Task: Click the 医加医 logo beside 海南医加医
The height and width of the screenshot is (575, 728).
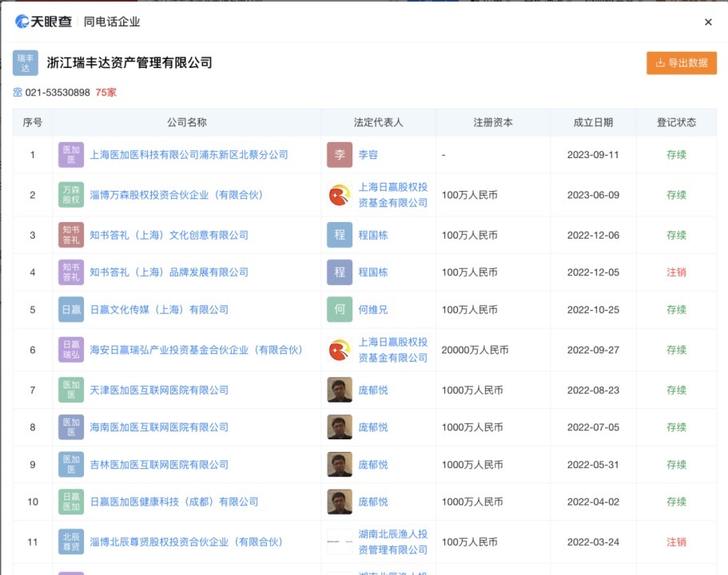Action: point(71,427)
